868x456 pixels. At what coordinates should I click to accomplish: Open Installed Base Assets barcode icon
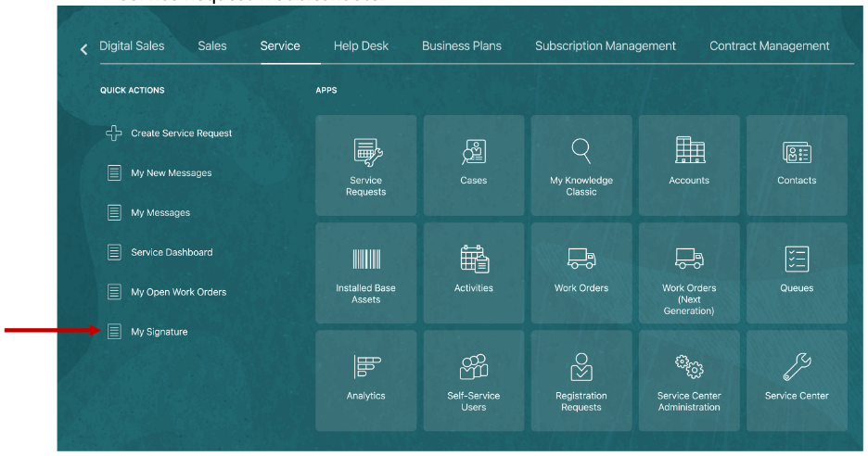click(x=366, y=259)
